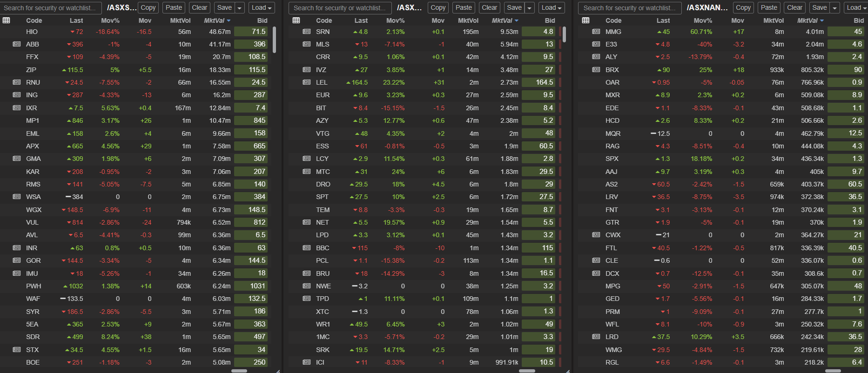Expand Save options arrow in third panel
868x373 pixels.
[x=835, y=8]
